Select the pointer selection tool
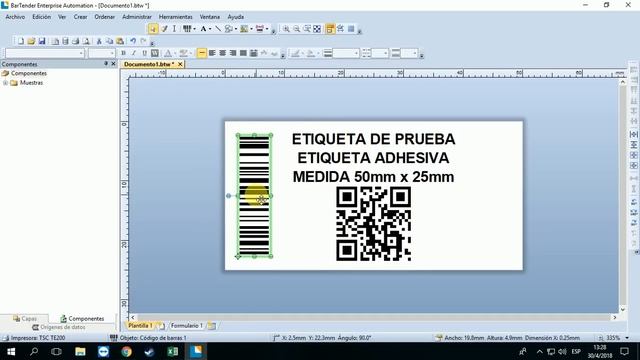This screenshot has height=360, width=640. coord(153,29)
